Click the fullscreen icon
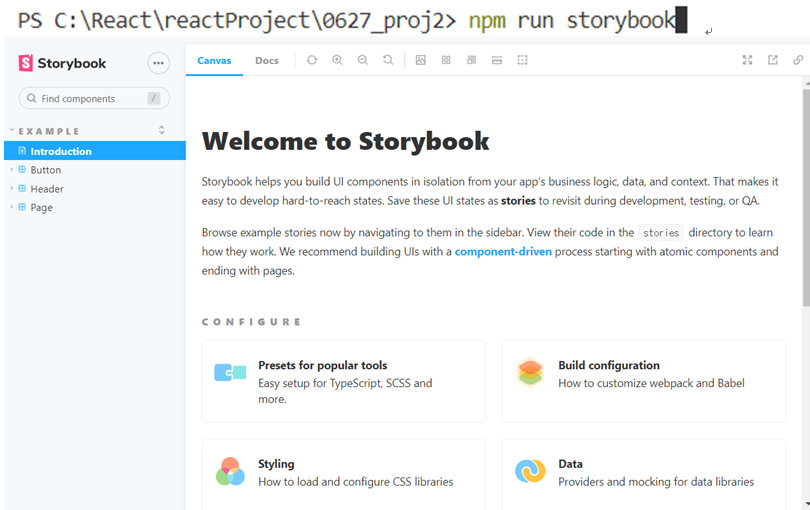The height and width of the screenshot is (510, 810). [747, 60]
